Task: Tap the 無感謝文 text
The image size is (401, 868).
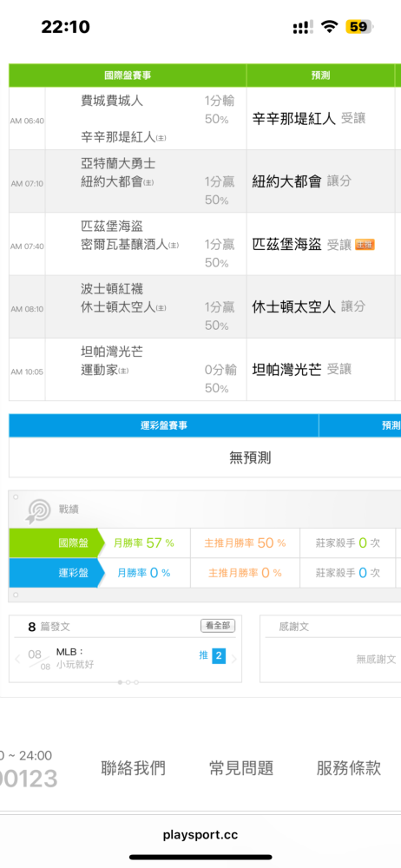Action: pyautogui.click(x=376, y=659)
